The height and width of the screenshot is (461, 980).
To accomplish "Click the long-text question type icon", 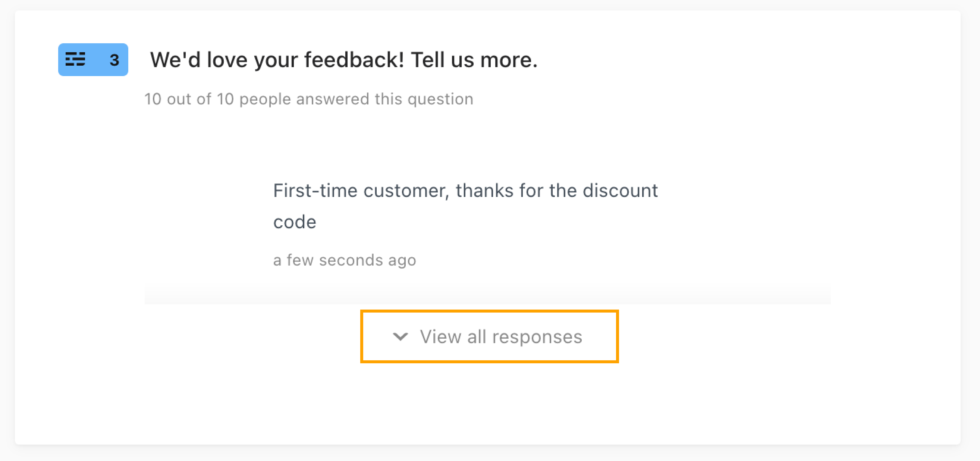I will pyautogui.click(x=75, y=59).
